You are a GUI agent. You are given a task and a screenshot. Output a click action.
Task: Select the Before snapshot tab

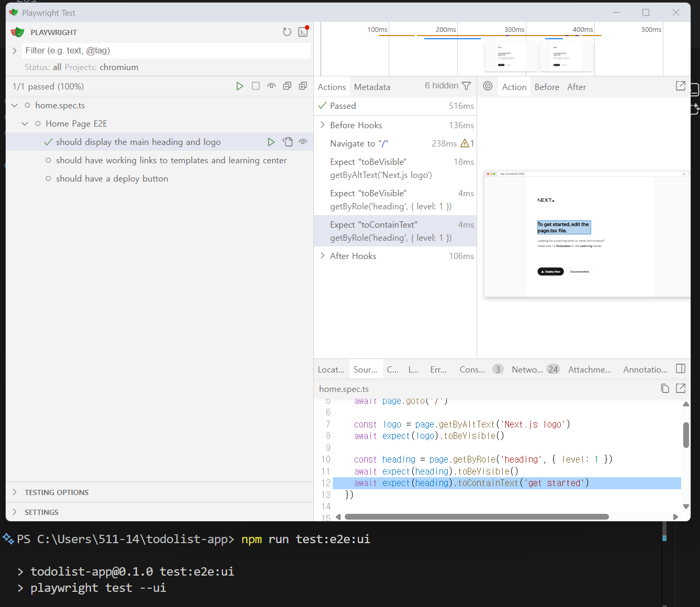tap(547, 87)
